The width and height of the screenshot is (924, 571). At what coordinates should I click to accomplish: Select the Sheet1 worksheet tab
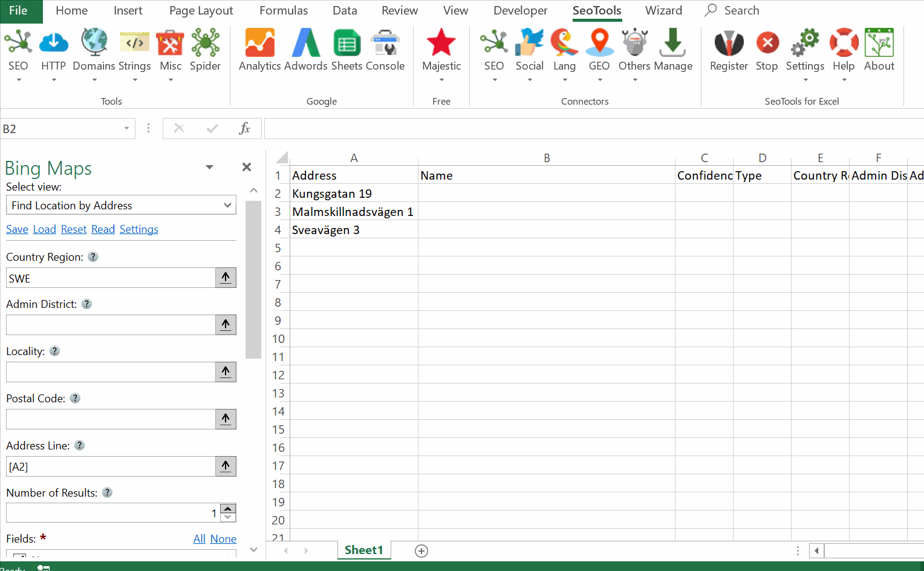click(x=364, y=550)
